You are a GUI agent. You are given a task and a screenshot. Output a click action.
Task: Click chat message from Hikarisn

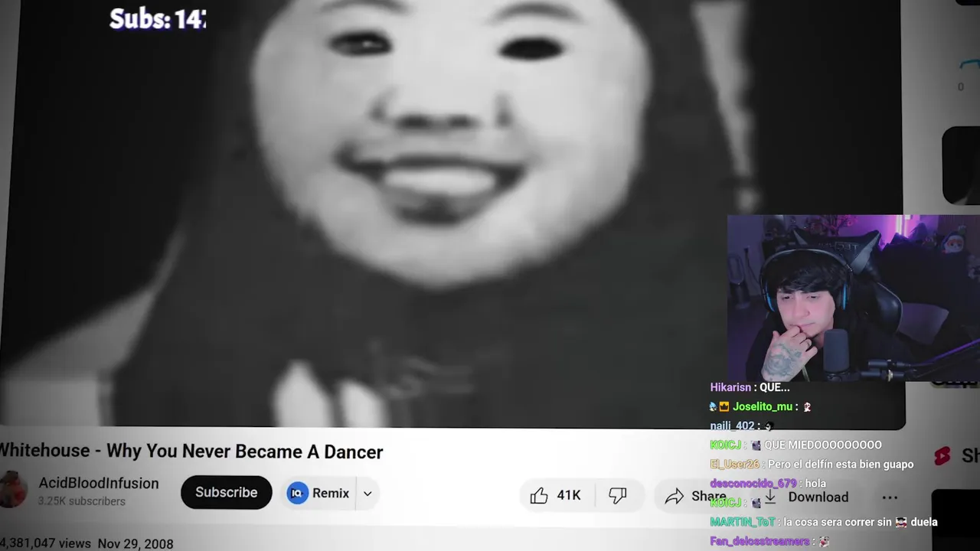point(750,387)
